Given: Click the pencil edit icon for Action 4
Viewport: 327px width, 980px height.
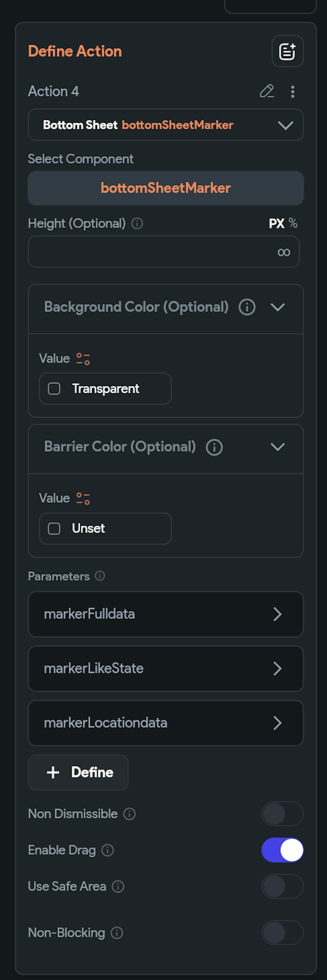Looking at the screenshot, I should pos(267,91).
